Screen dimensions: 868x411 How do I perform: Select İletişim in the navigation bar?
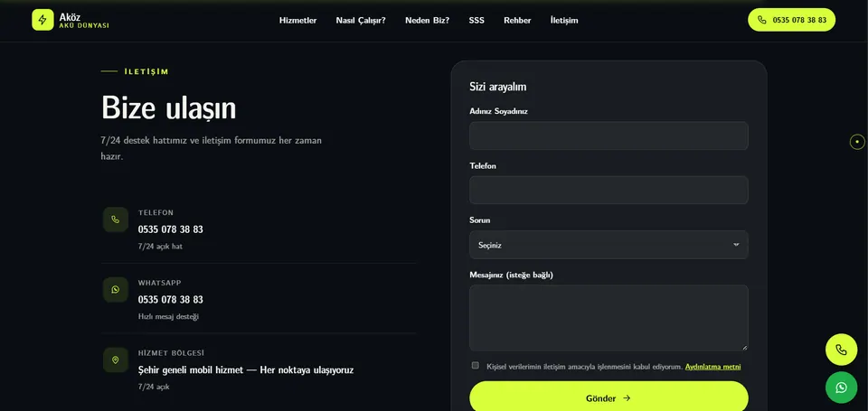point(564,21)
